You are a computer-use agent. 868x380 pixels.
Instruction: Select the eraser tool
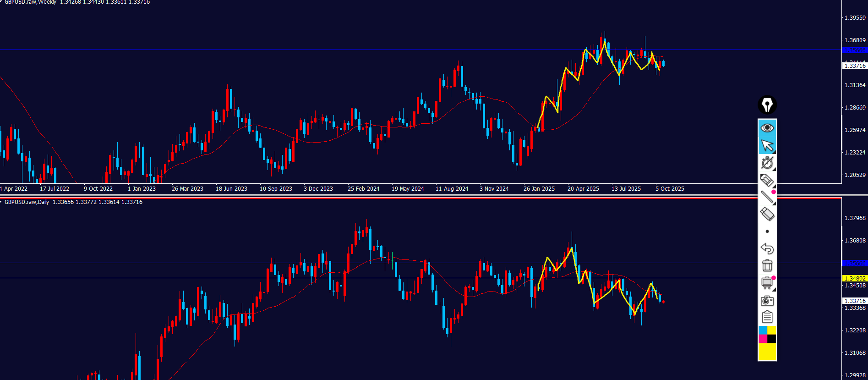tap(767, 214)
